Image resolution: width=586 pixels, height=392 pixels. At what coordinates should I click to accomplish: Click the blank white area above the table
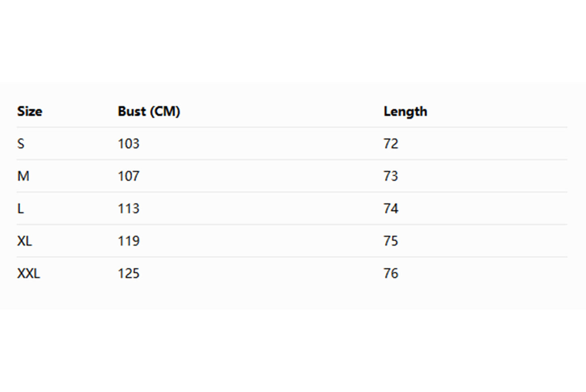(x=293, y=41)
